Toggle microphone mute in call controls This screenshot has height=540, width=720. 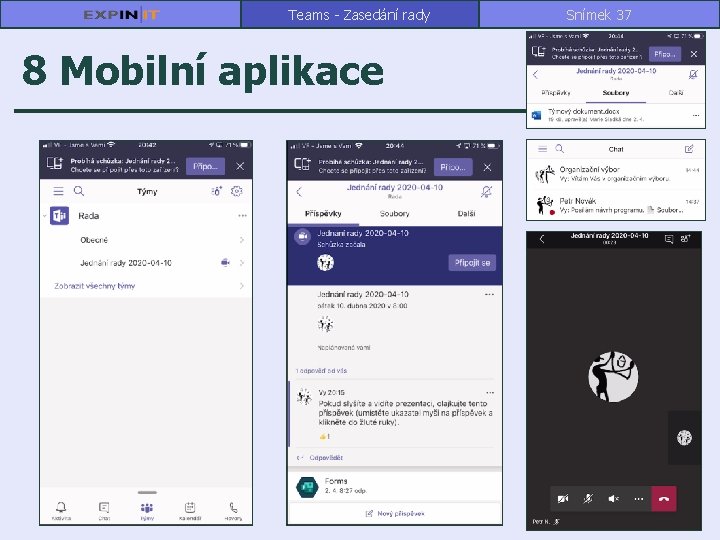[x=588, y=499]
